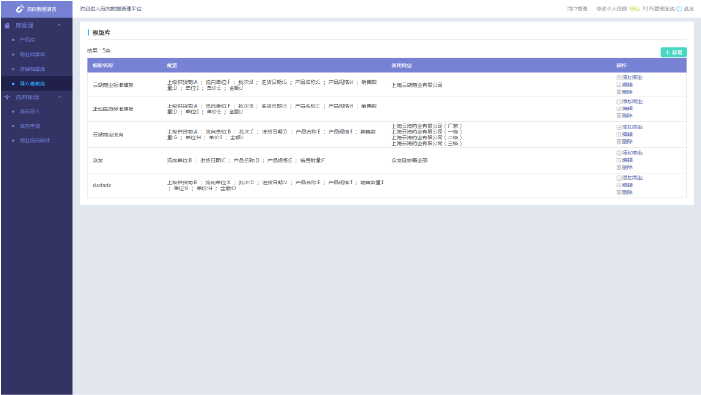Collapse the 库管理 sidebar section chevron
Screen dimensions: 701x395
59,25
